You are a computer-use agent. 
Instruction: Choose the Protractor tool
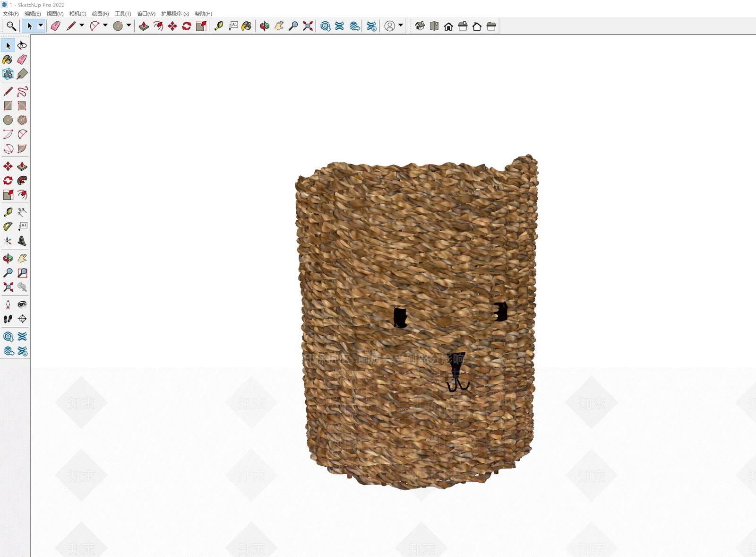click(x=8, y=226)
